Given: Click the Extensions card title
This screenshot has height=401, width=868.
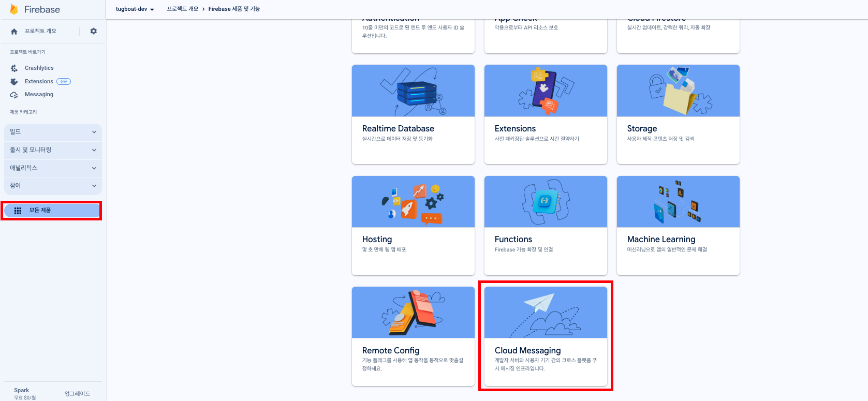Looking at the screenshot, I should click(x=515, y=128).
